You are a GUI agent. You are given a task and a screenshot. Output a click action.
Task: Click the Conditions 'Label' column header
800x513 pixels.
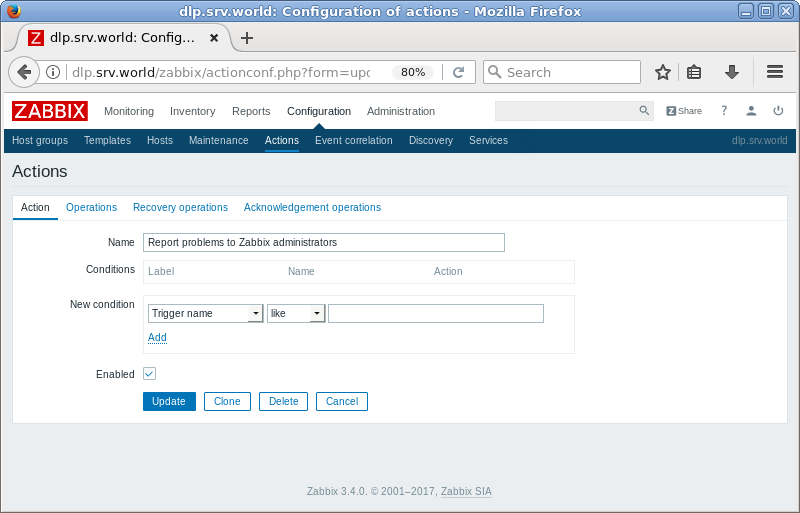click(161, 272)
